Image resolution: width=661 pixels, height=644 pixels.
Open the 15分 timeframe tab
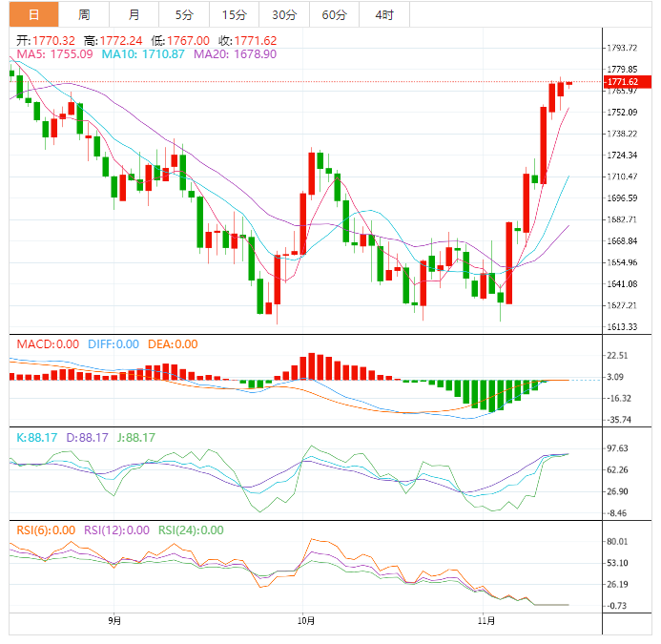click(235, 14)
